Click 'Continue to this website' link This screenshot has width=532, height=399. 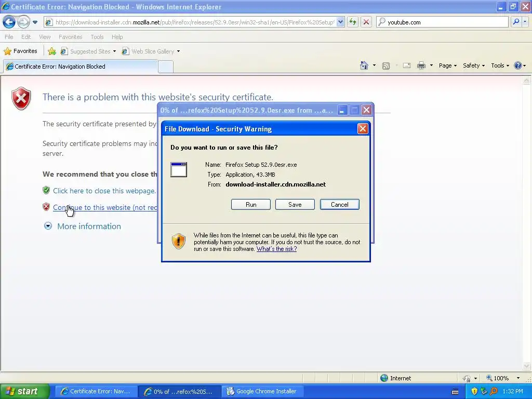[105, 207]
